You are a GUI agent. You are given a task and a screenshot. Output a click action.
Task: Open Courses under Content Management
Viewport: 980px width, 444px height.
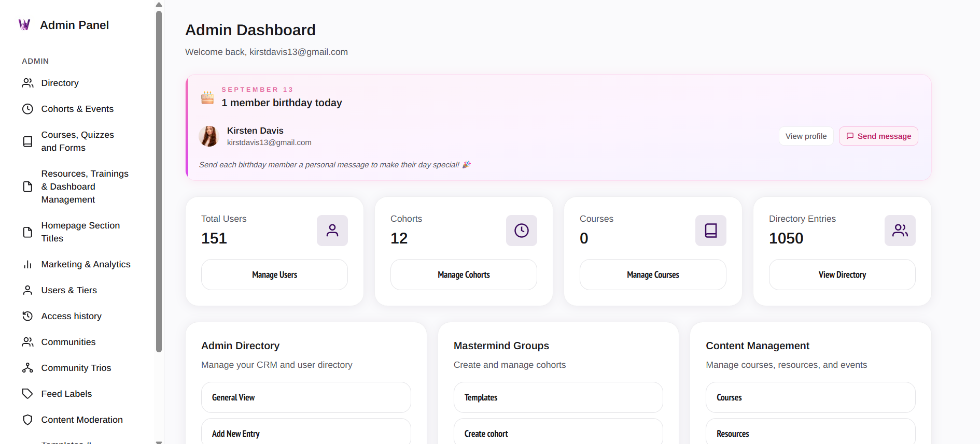[811, 397]
